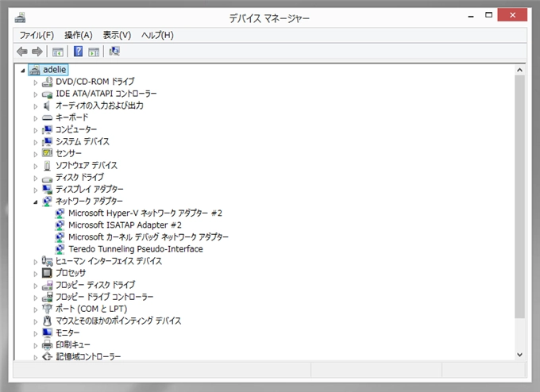Expand the キーボード node

pos(36,118)
